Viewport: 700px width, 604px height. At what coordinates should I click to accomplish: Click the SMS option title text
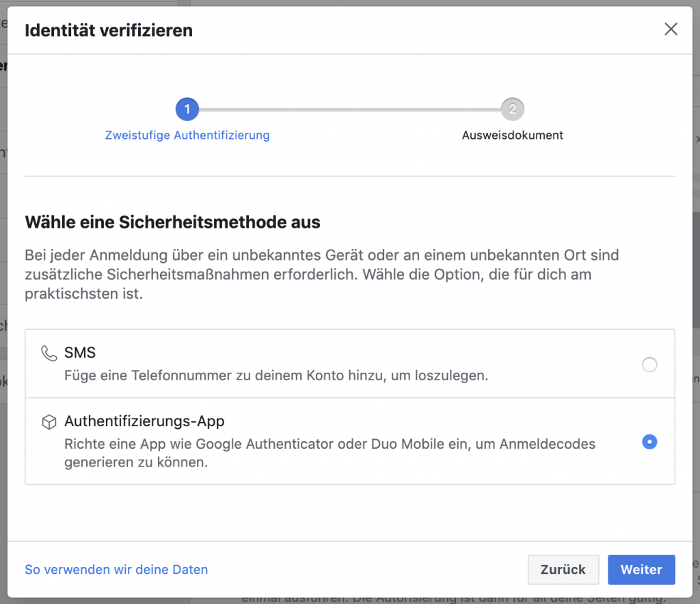(80, 353)
